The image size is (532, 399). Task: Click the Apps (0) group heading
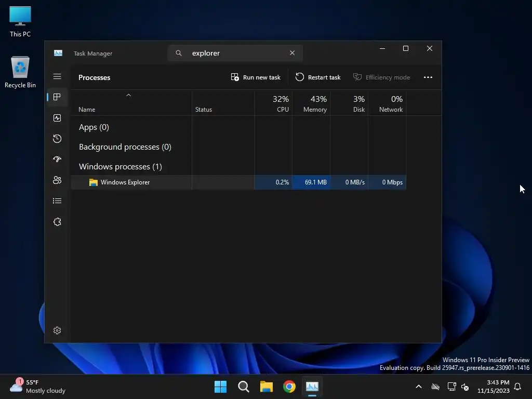(x=94, y=127)
